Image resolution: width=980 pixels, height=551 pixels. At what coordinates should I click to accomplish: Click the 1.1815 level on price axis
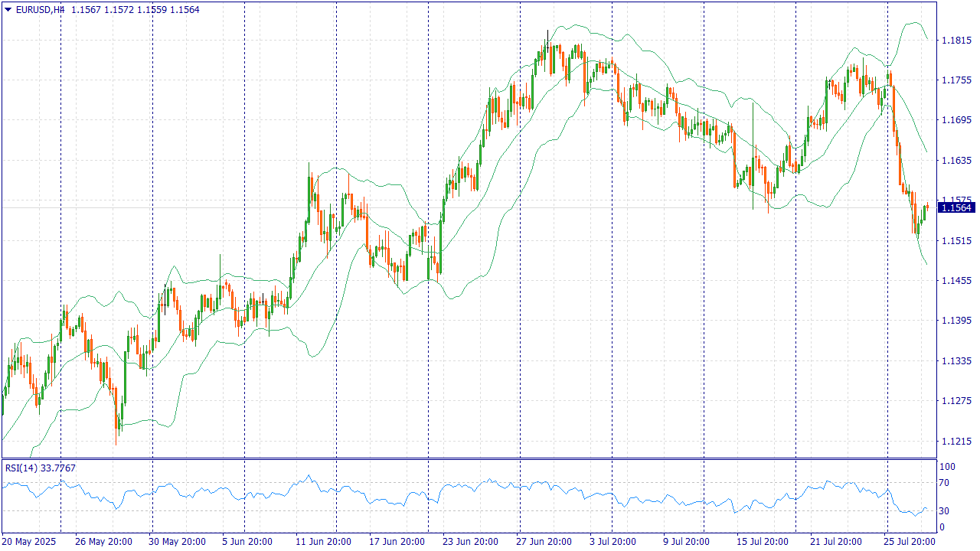pos(956,40)
